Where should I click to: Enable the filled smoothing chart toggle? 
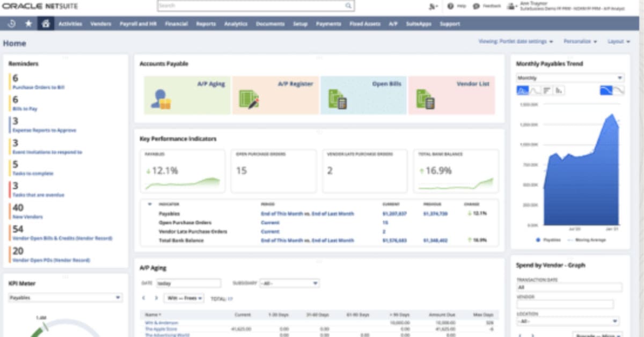pyautogui.click(x=606, y=91)
